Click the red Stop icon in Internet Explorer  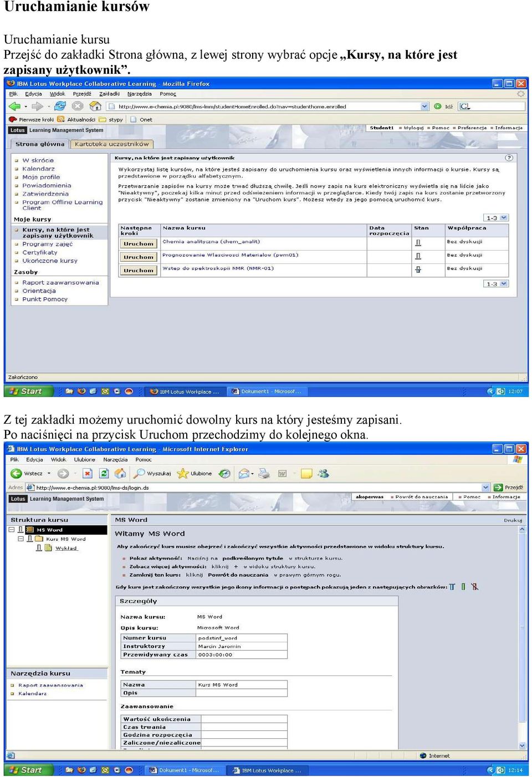pyautogui.click(x=87, y=474)
